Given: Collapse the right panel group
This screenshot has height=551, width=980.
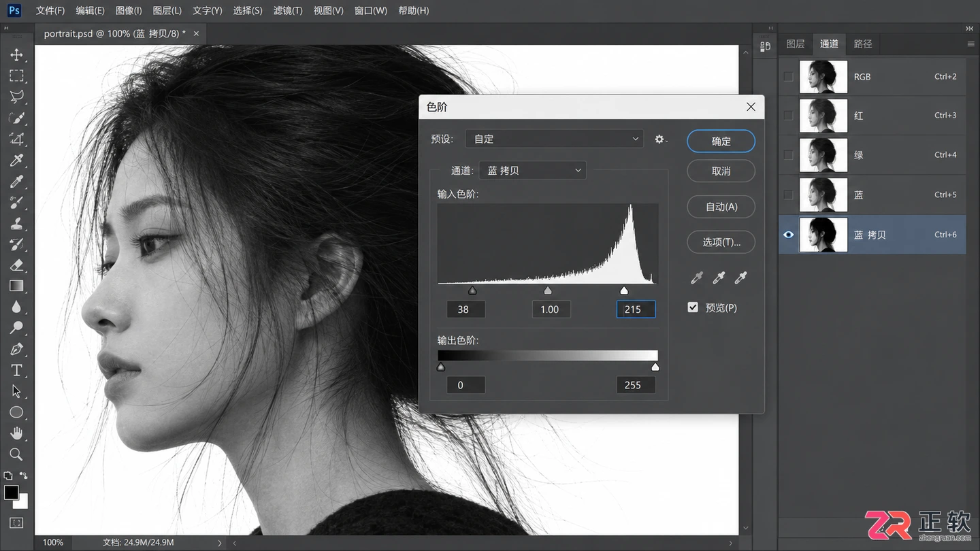Looking at the screenshot, I should coord(969,28).
